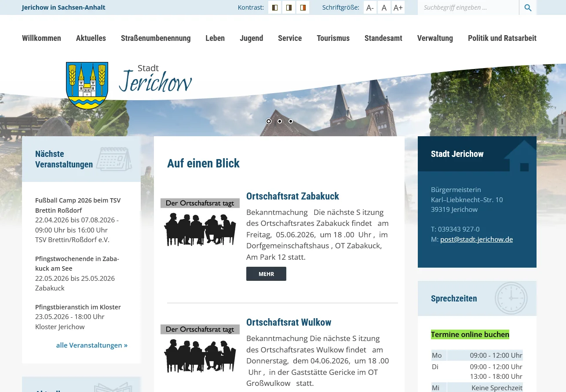This screenshot has width=566, height=392.
Task: Click the MEHR button under Ortschaftsrat Zabakuck
Action: (266, 274)
